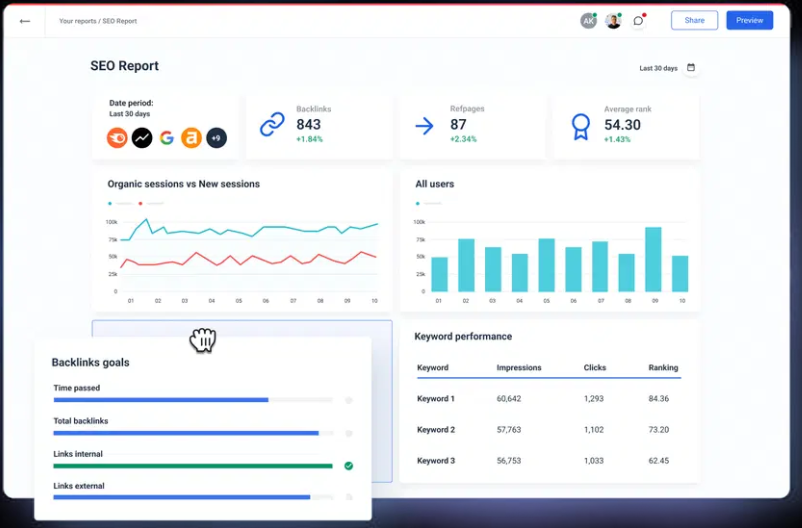Click the blue Preview button
Image resolution: width=802 pixels, height=528 pixels.
pos(749,20)
